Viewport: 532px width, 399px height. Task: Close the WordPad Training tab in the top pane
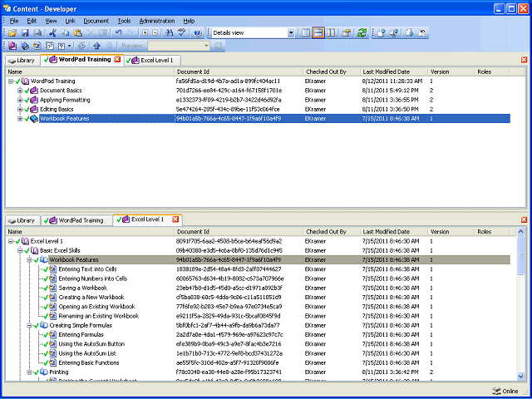(117, 59)
